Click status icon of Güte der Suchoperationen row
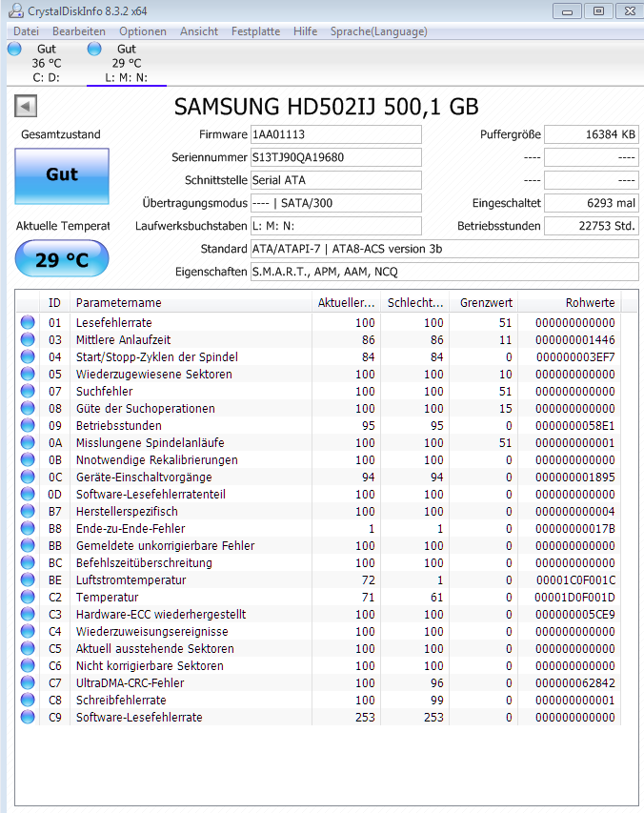The width and height of the screenshot is (644, 813). pos(28,408)
